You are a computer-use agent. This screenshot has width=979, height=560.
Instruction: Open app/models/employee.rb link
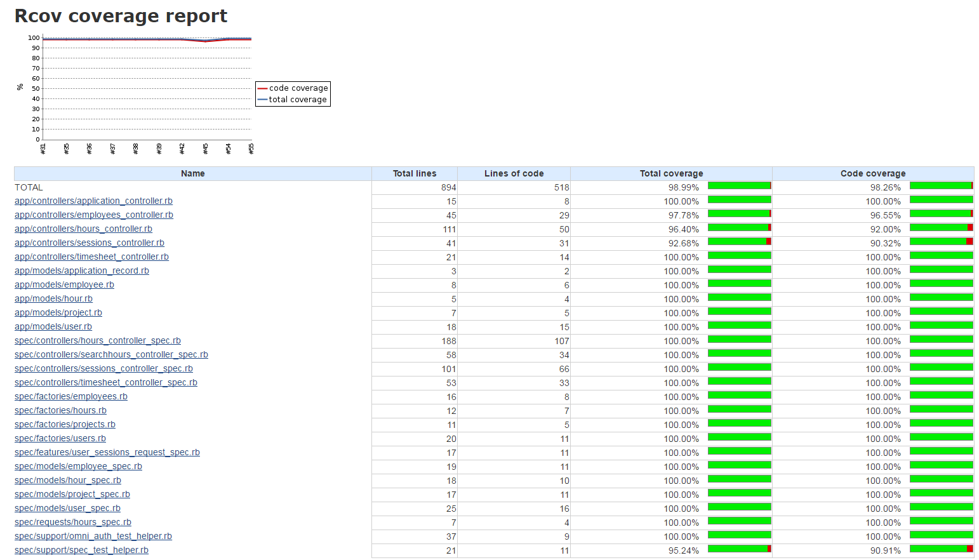coord(64,285)
